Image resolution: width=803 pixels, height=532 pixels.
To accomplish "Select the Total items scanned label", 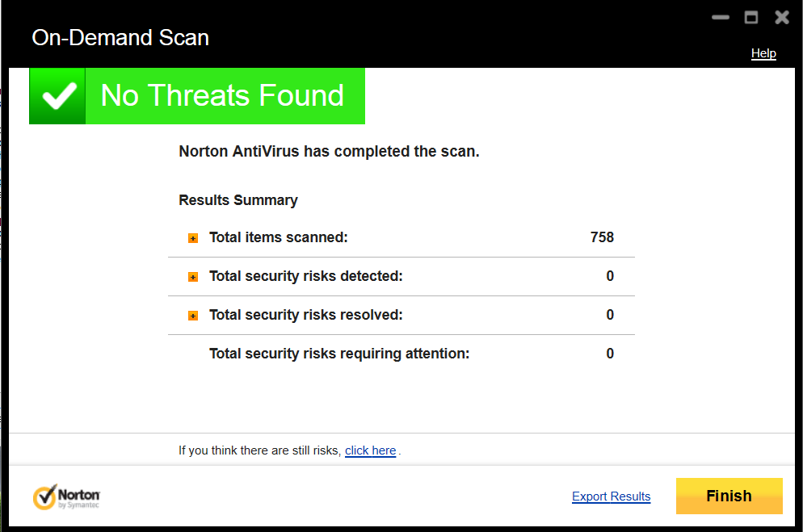I will click(x=278, y=237).
